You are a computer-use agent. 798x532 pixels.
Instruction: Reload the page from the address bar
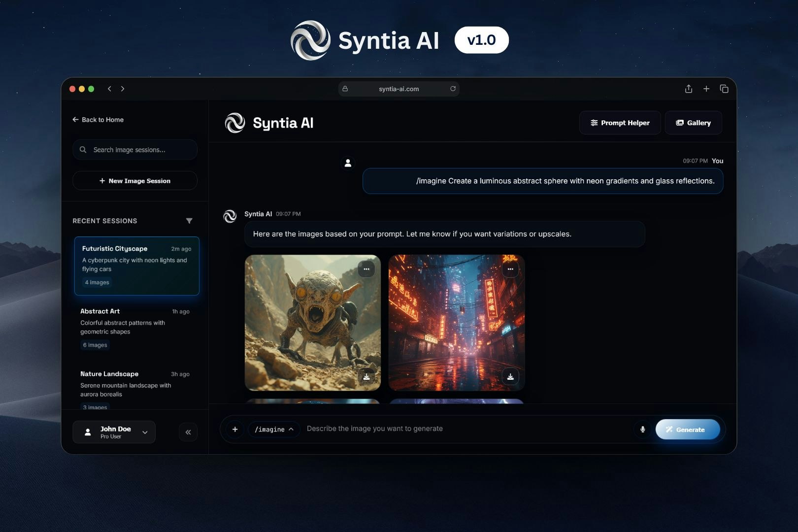(x=453, y=89)
